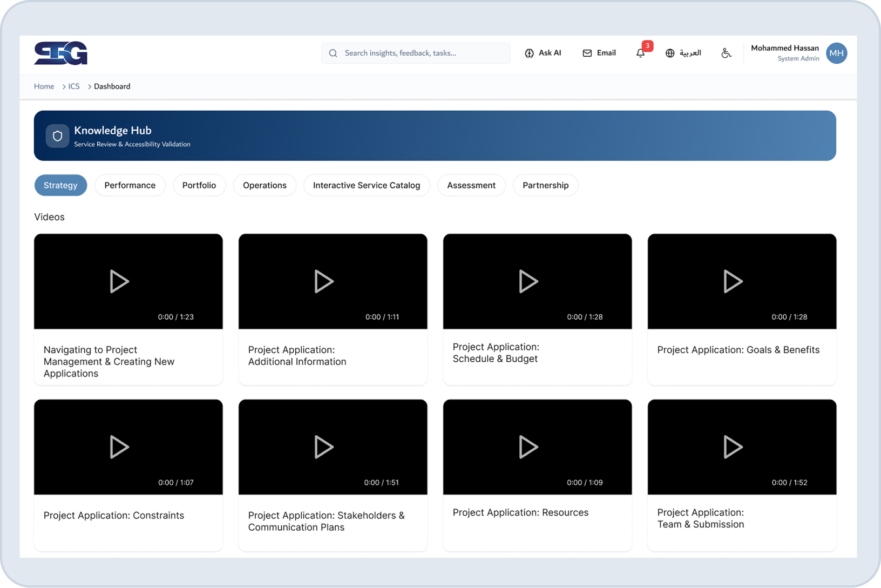Image resolution: width=881 pixels, height=588 pixels.
Task: Click the progress time on Project Application: Resources video
Action: tap(584, 482)
